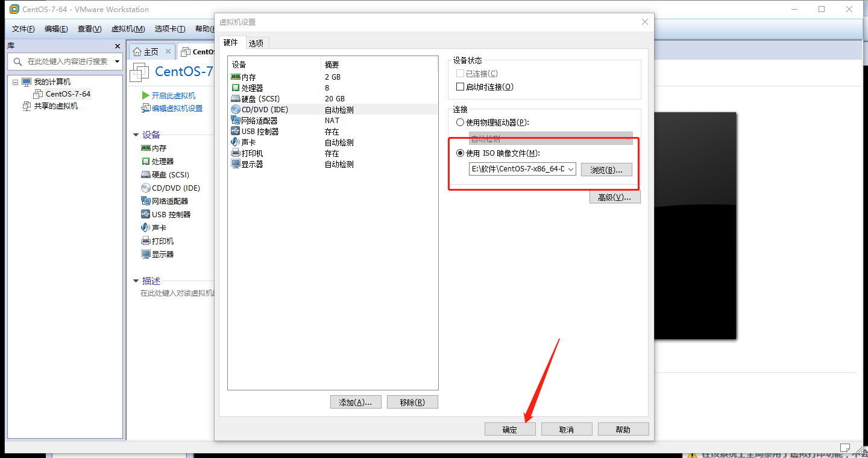Click the USB 控制器 icon in main window
The height and width of the screenshot is (458, 868).
pyautogui.click(x=145, y=214)
